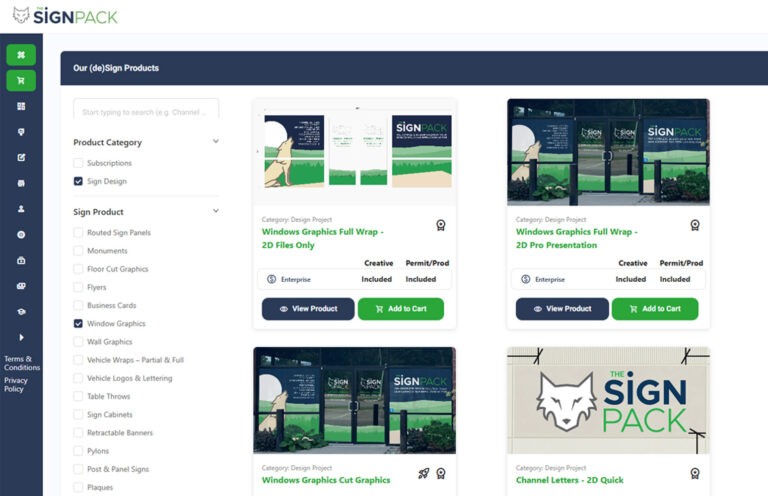Check the Pylons filter
This screenshot has height=496, width=768.
78,451
